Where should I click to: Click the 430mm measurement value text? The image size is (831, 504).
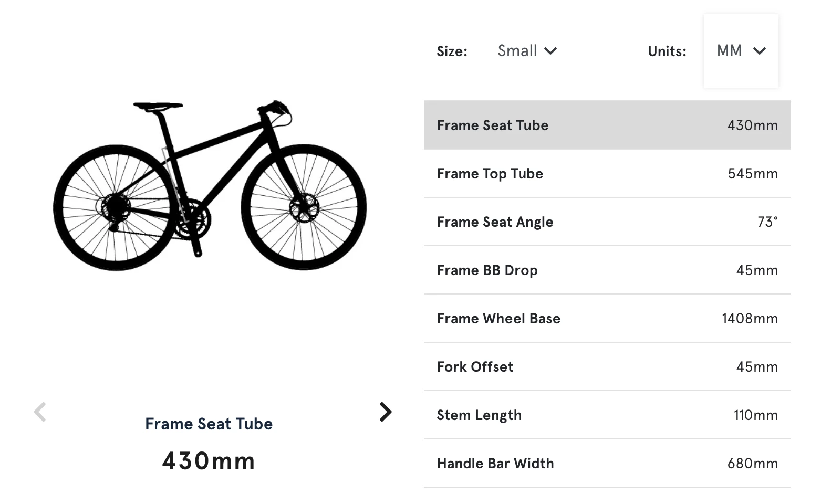[x=209, y=460]
